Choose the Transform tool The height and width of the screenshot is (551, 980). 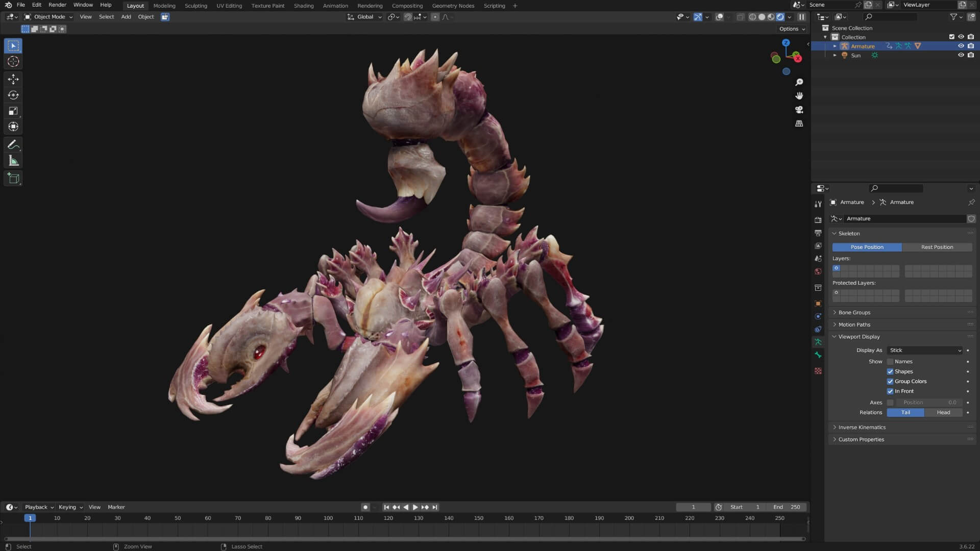(x=13, y=127)
